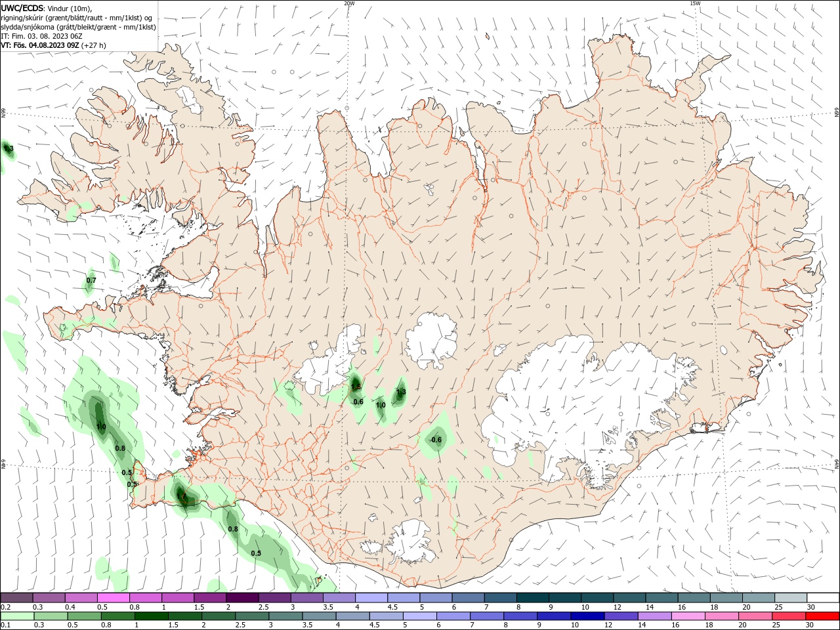Click the 'slydda/snjókoma' legend description line
Viewport: 840px width, 630px height.
(78, 27)
